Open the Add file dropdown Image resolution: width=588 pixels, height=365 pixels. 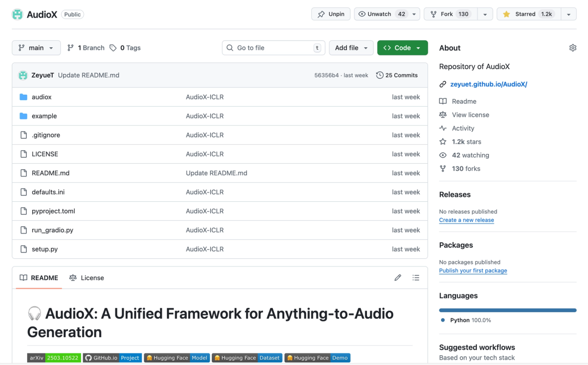(x=351, y=48)
